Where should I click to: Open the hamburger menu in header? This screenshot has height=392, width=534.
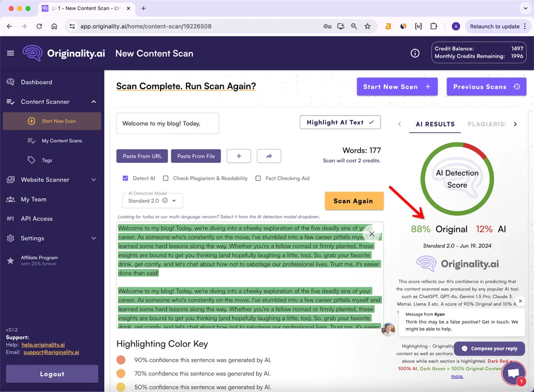point(11,53)
